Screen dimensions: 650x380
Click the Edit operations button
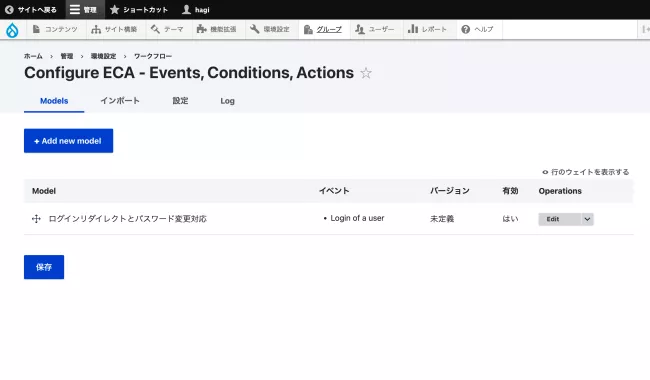tap(560, 219)
